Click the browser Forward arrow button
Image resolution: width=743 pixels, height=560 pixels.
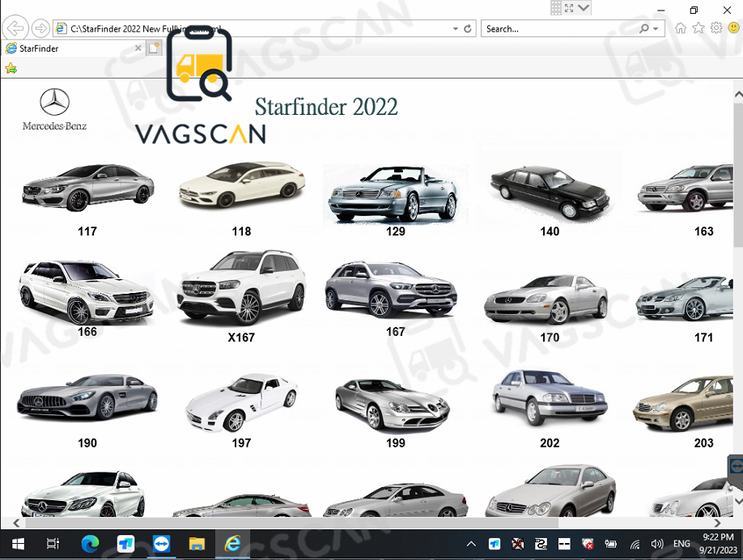pos(40,28)
